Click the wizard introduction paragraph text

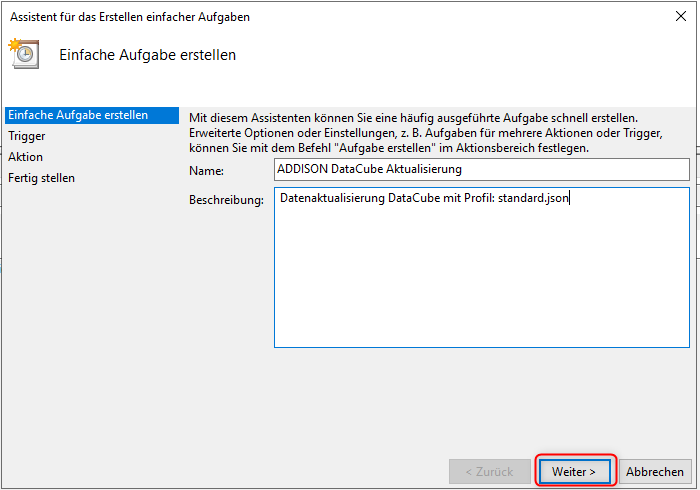(426, 133)
